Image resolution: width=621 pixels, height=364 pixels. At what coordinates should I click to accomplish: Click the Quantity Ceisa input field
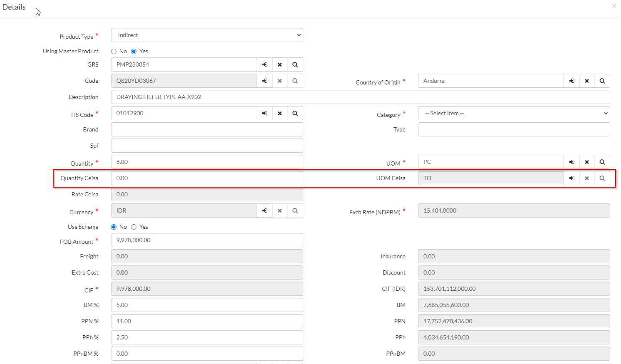click(x=207, y=178)
